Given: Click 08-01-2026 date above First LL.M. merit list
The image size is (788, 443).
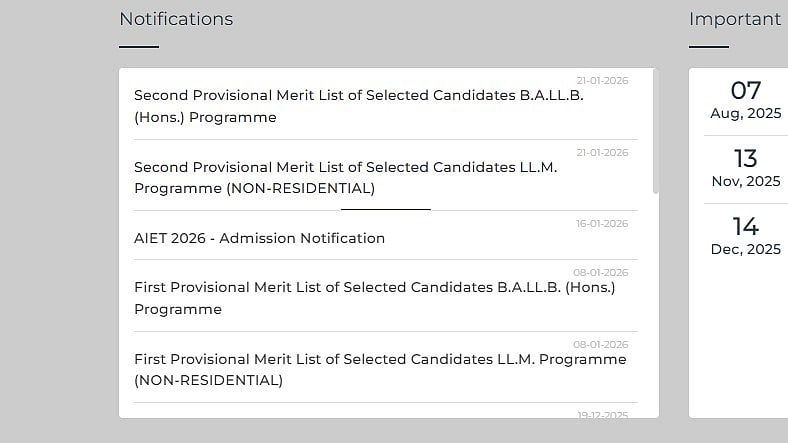Looking at the screenshot, I should (600, 345).
